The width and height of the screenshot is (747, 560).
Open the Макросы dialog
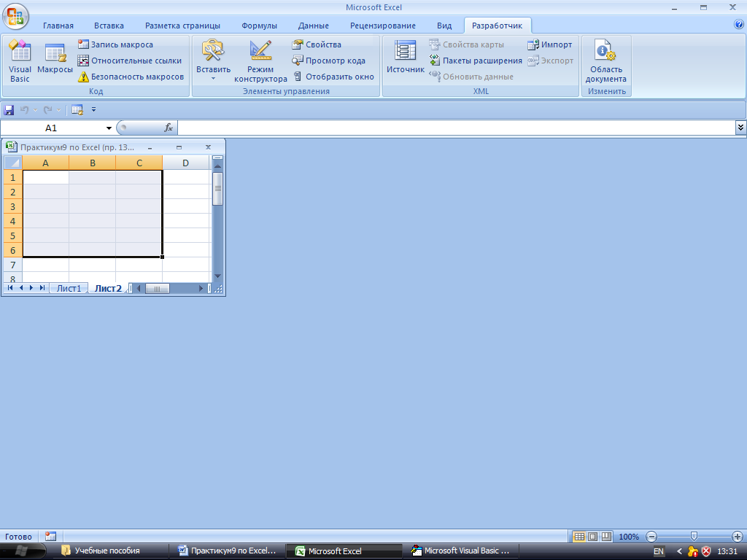pos(55,58)
